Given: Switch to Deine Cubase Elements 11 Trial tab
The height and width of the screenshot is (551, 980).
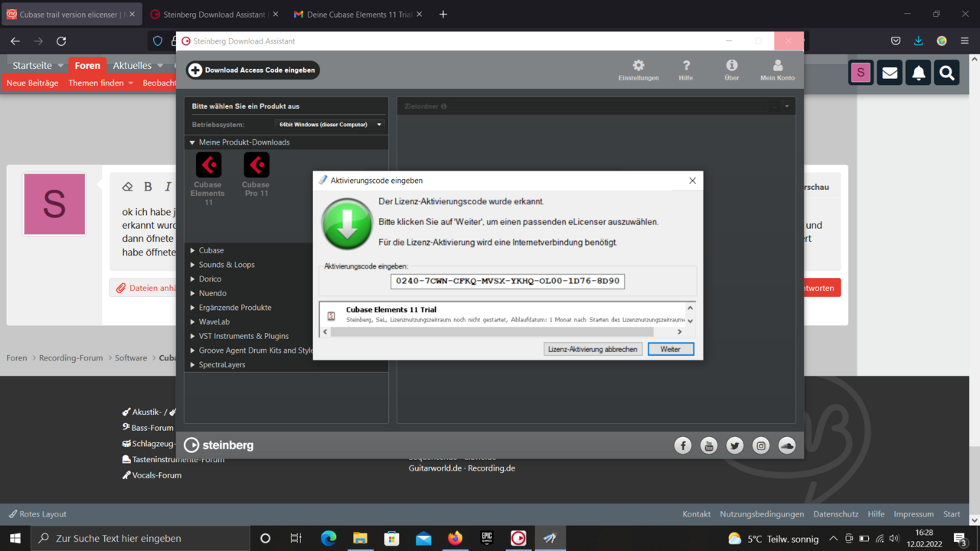Looking at the screenshot, I should tap(357, 15).
